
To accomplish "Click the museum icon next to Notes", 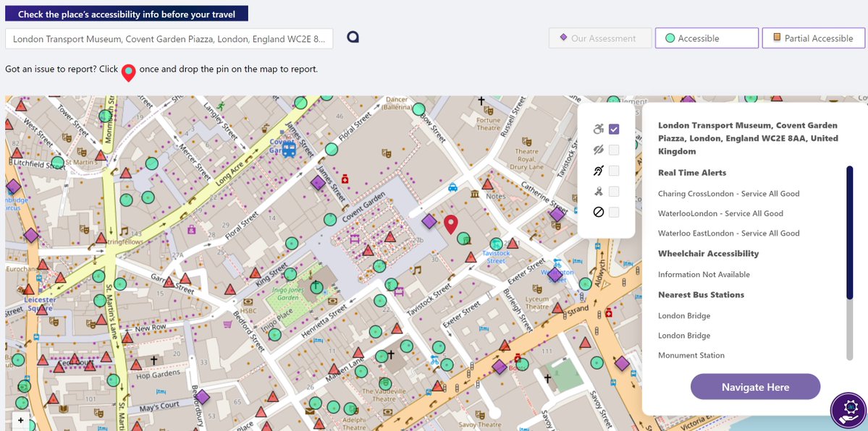I will coord(475,194).
